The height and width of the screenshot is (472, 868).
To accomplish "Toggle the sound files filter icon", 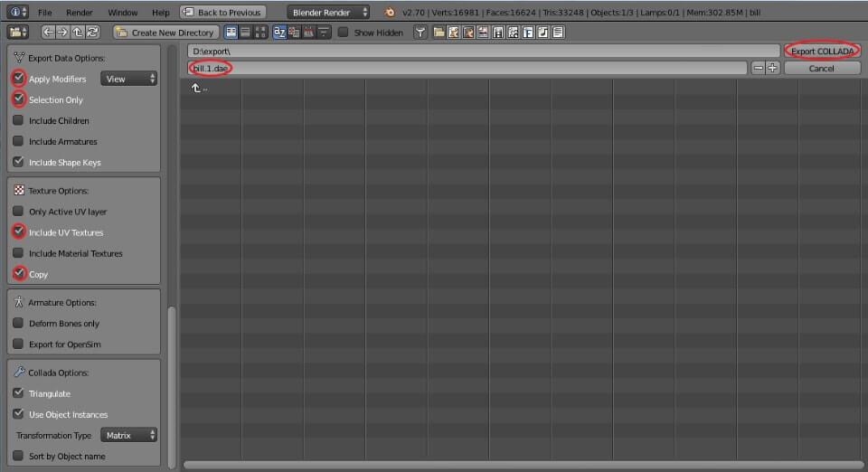I will coord(543,32).
